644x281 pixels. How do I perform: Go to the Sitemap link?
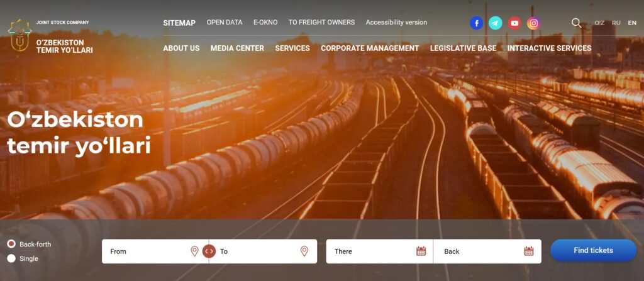pyautogui.click(x=179, y=23)
